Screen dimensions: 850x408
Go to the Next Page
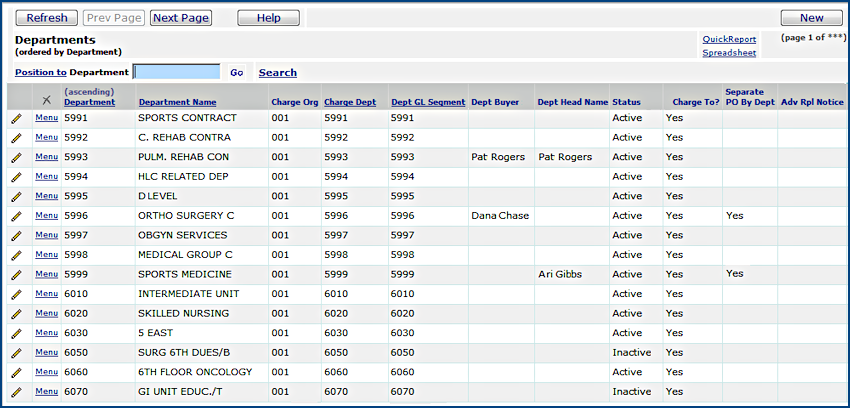pos(181,18)
